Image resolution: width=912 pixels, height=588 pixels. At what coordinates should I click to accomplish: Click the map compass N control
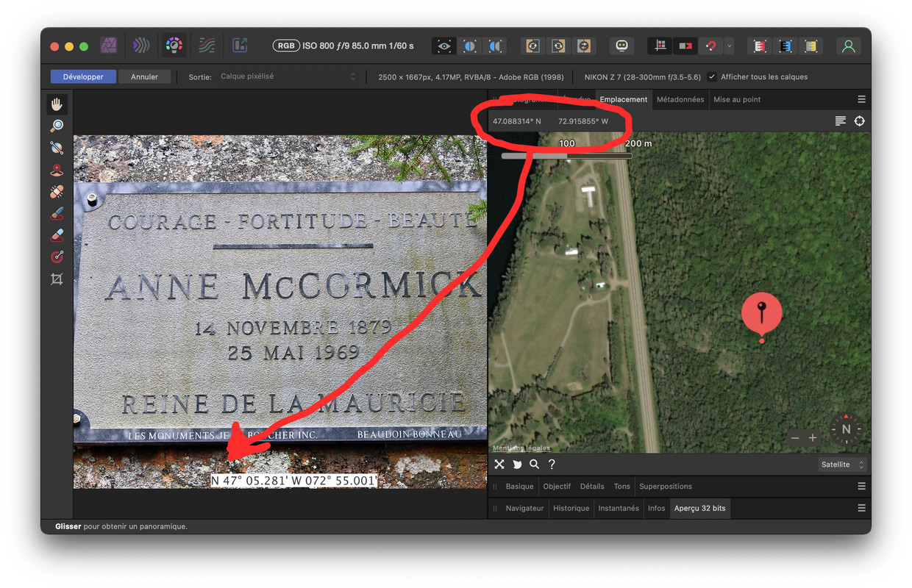[x=846, y=429]
